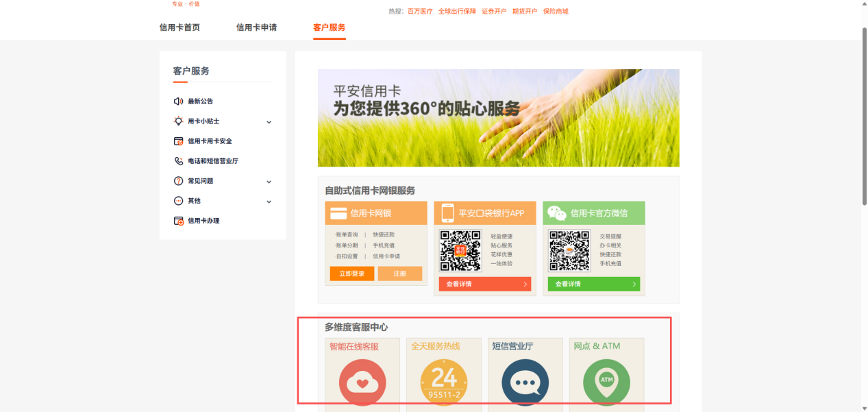This screenshot has width=868, height=412.
Task: Open the 证券开户 hot search link
Action: tap(494, 12)
